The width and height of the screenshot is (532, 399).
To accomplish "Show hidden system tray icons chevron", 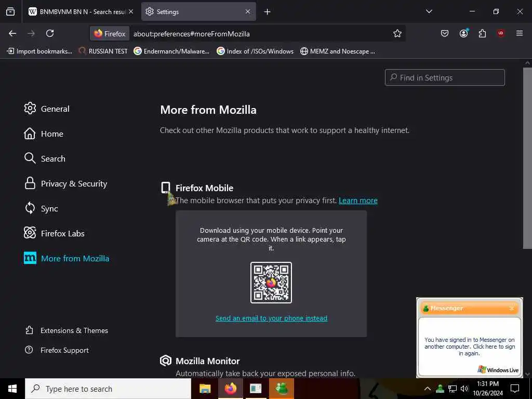I will (x=428, y=389).
